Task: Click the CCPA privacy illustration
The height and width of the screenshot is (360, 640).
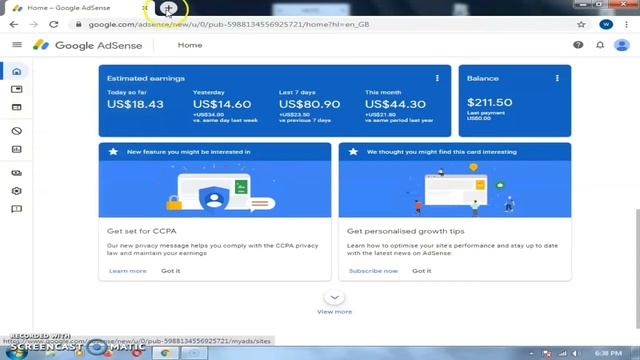Action: [x=215, y=189]
